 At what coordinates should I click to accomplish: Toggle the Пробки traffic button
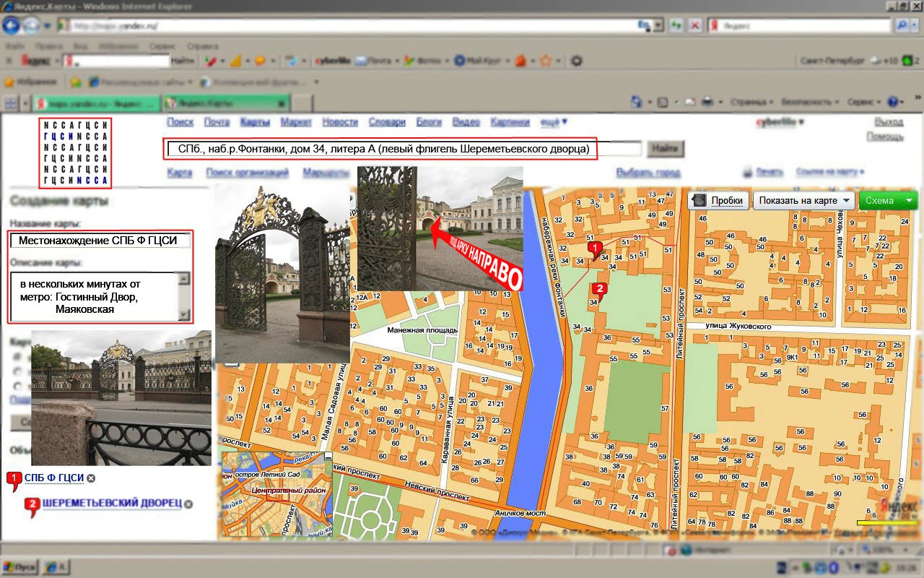718,201
